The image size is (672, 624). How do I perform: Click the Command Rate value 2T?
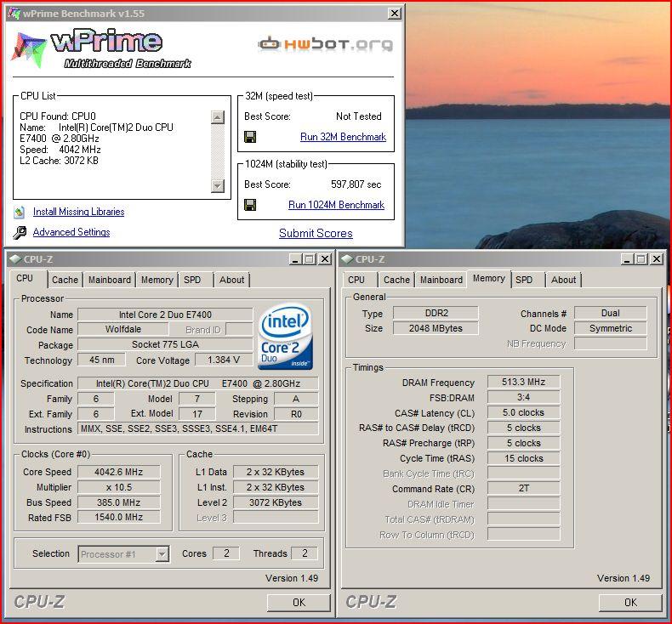pyautogui.click(x=524, y=488)
